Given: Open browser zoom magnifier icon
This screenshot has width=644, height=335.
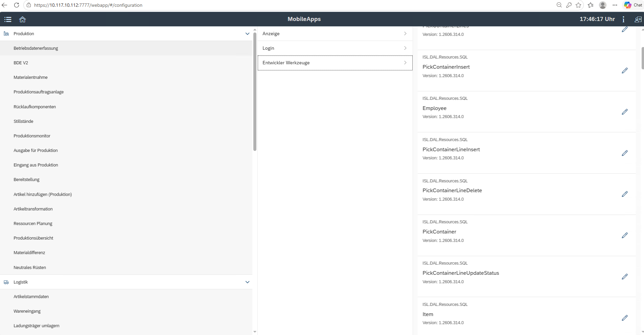Looking at the screenshot, I should pos(559,5).
